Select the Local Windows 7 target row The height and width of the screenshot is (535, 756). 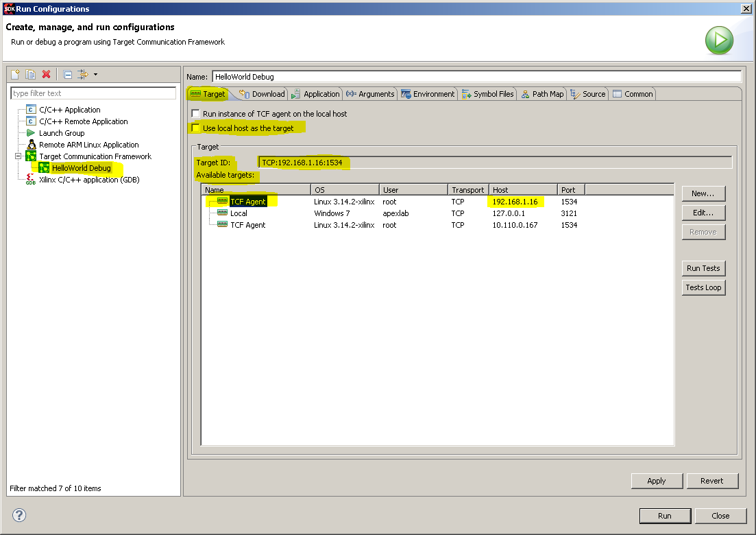point(437,213)
